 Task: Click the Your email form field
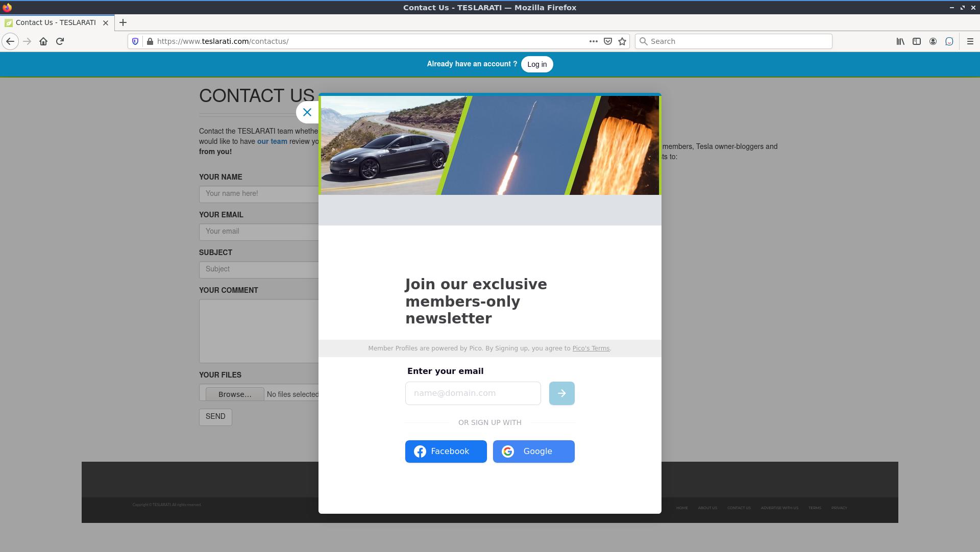coord(259,232)
